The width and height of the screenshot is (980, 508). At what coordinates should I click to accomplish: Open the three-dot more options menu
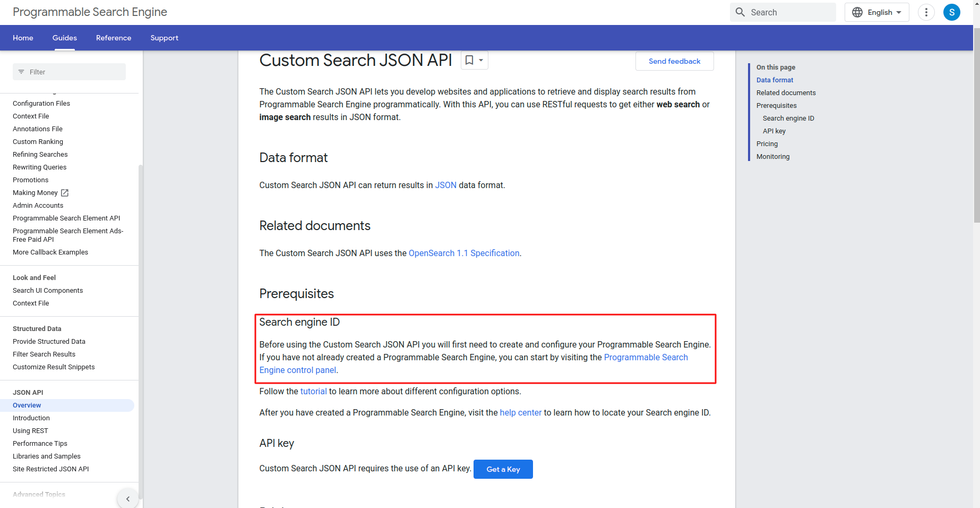pyautogui.click(x=926, y=12)
